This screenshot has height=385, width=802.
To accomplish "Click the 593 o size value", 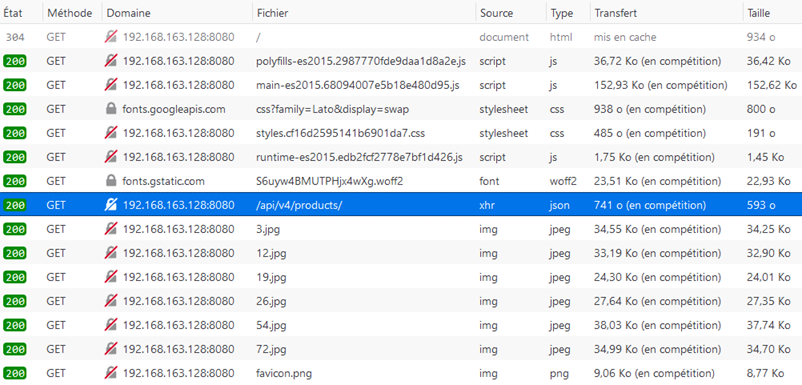I will 761,205.
